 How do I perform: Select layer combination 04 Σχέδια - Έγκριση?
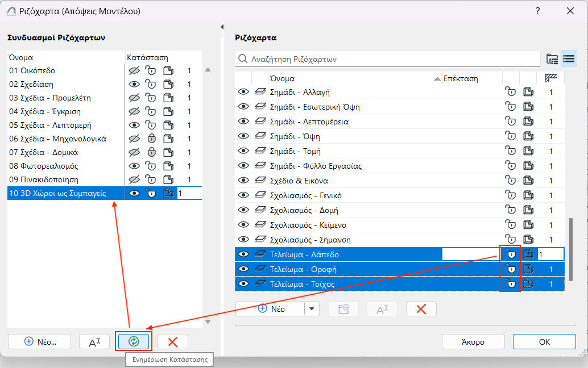tap(44, 111)
